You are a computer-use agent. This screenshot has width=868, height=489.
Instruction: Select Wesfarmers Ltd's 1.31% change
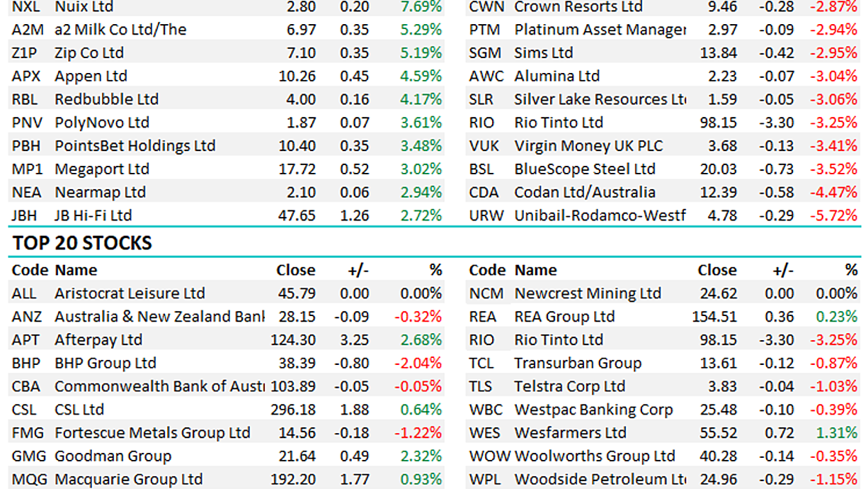click(x=836, y=433)
